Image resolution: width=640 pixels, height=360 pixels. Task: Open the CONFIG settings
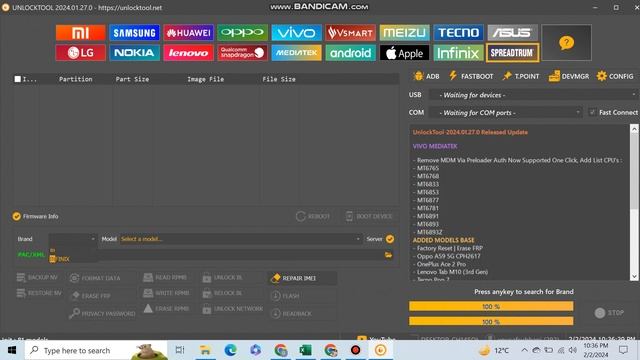615,76
